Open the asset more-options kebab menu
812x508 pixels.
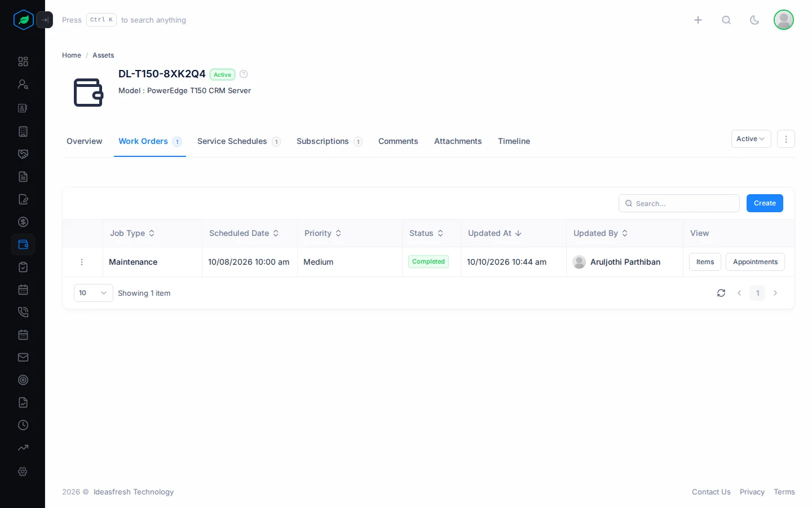pyautogui.click(x=786, y=139)
